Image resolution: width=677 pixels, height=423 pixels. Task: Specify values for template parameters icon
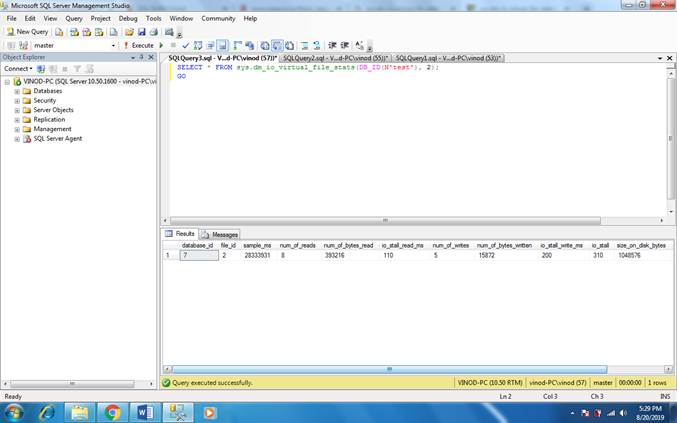(x=360, y=45)
